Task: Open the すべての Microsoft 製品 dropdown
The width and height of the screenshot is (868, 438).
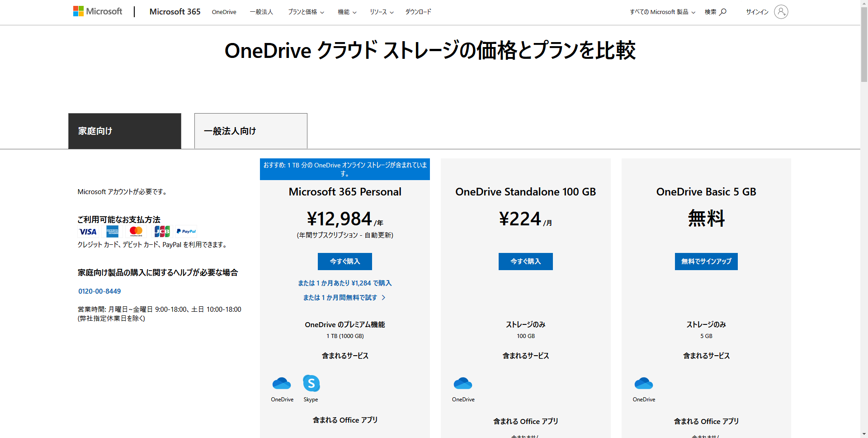Action: coord(662,12)
